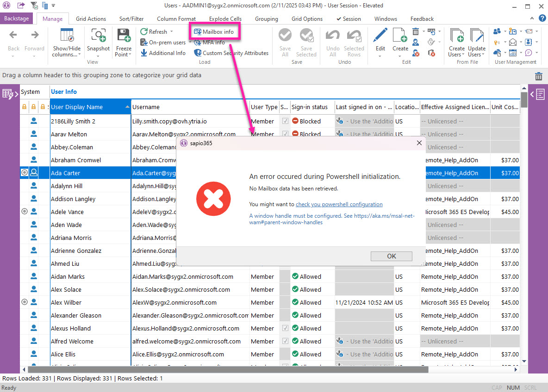Toggle checkbox in Alexus Holland row
The height and width of the screenshot is (392, 548).
(285, 328)
